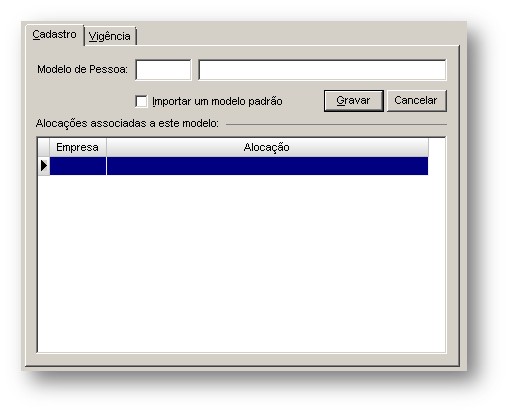The image size is (509, 413).
Task: Click empty white area below the grid row
Action: click(x=241, y=263)
